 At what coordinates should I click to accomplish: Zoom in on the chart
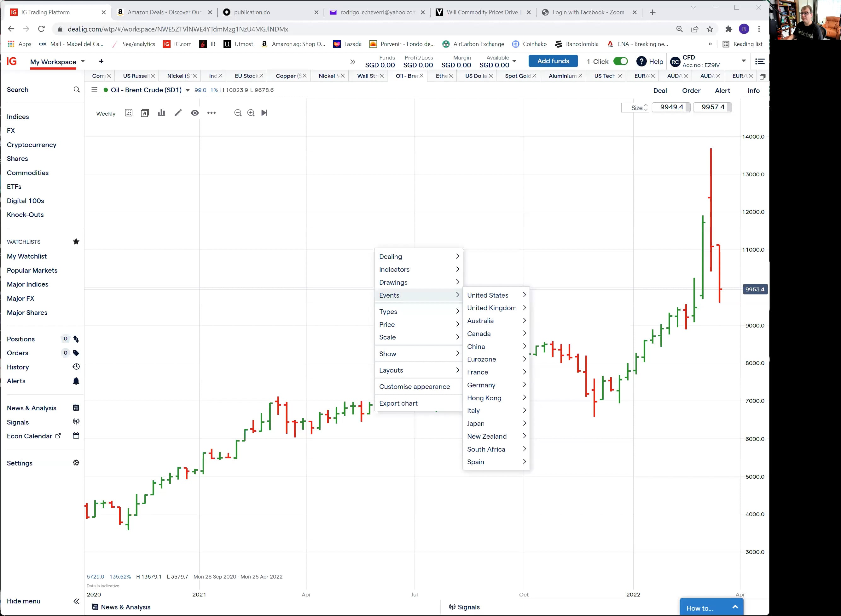(251, 113)
